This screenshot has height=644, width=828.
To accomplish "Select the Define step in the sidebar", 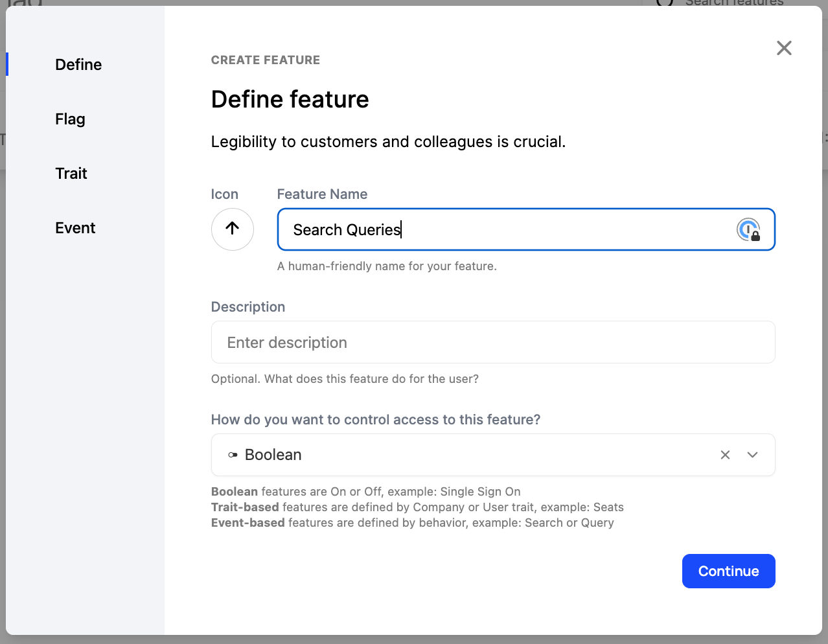I will point(78,64).
